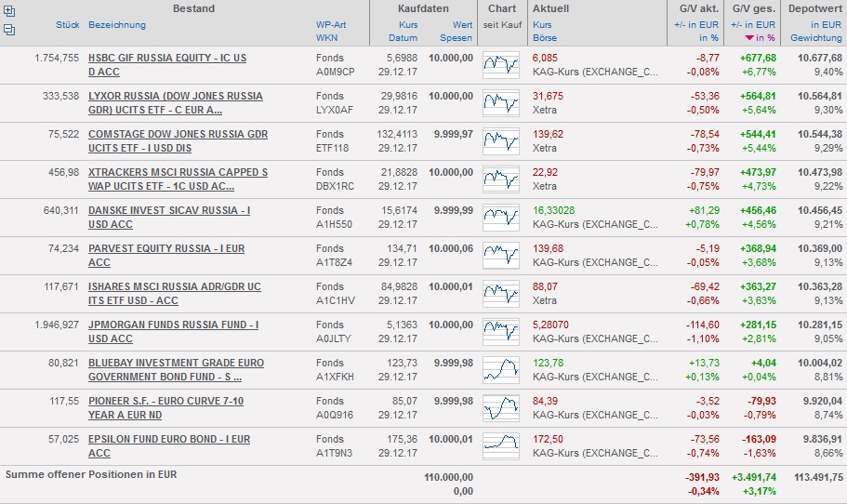This screenshot has width=847, height=504.
Task: Expand all rows with plus icon
Action: (9, 10)
